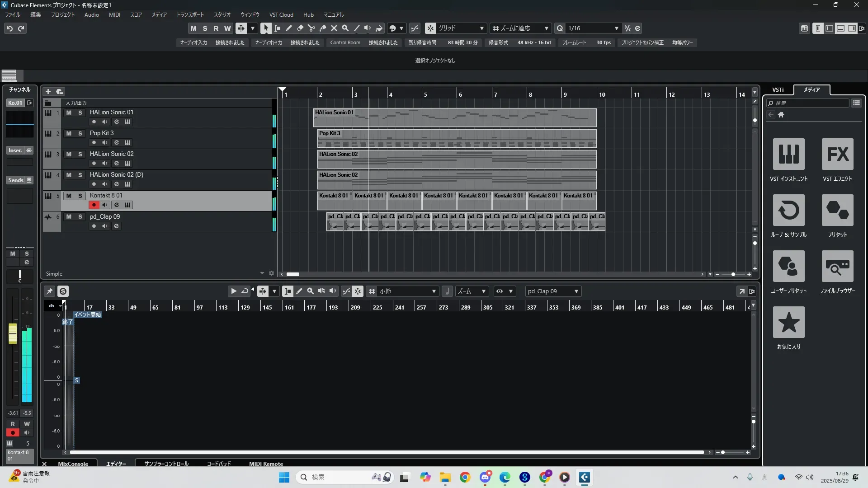
Task: Mute the Pop Kit 3 track
Action: click(69, 133)
